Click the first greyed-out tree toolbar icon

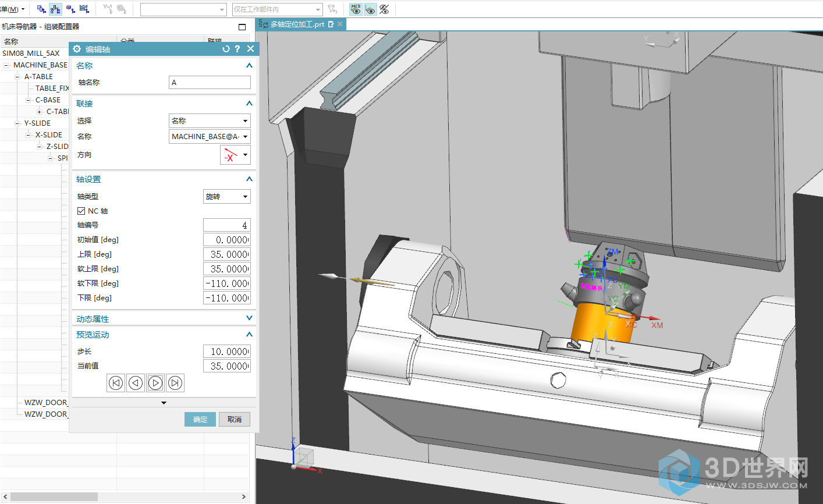pos(108,9)
